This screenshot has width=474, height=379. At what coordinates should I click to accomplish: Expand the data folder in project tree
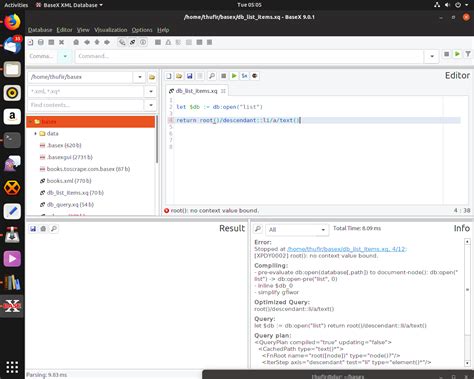pyautogui.click(x=35, y=134)
